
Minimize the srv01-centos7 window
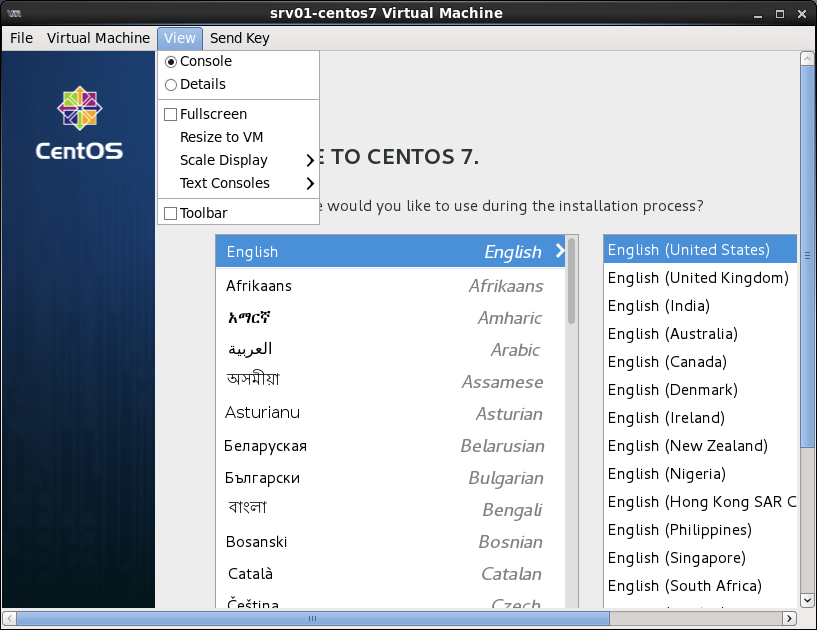758,14
